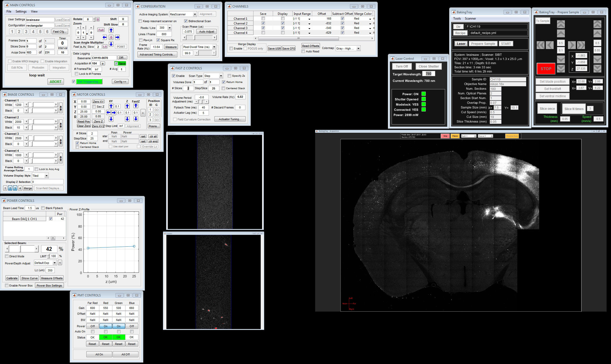This screenshot has width=611, height=364.
Task: Click the Basename input field
Action: point(104,58)
